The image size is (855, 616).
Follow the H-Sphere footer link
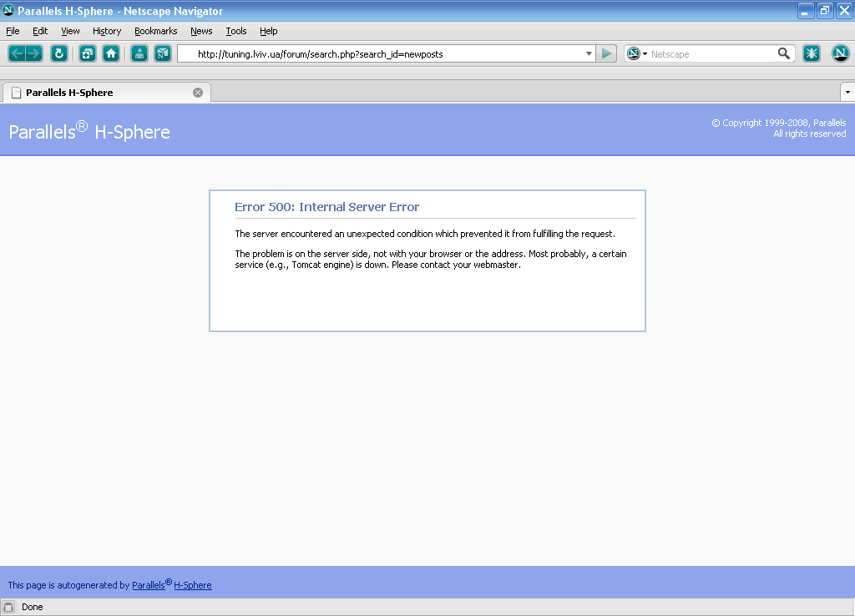(x=193, y=585)
